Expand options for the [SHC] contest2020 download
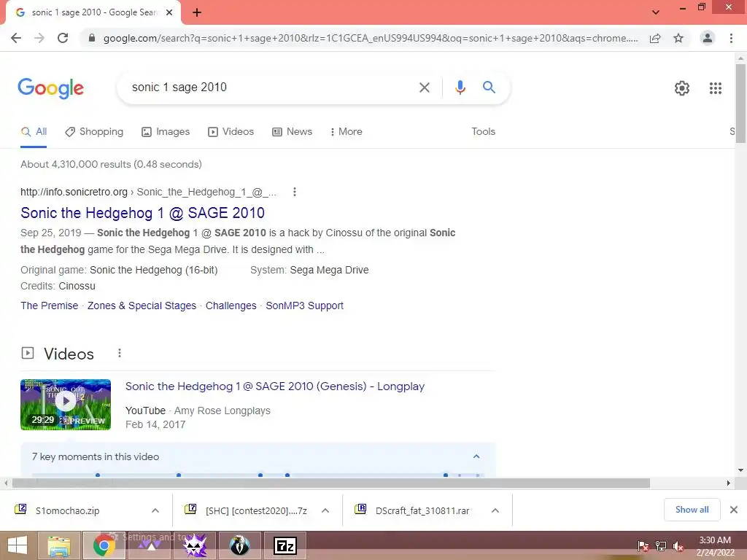 point(325,510)
